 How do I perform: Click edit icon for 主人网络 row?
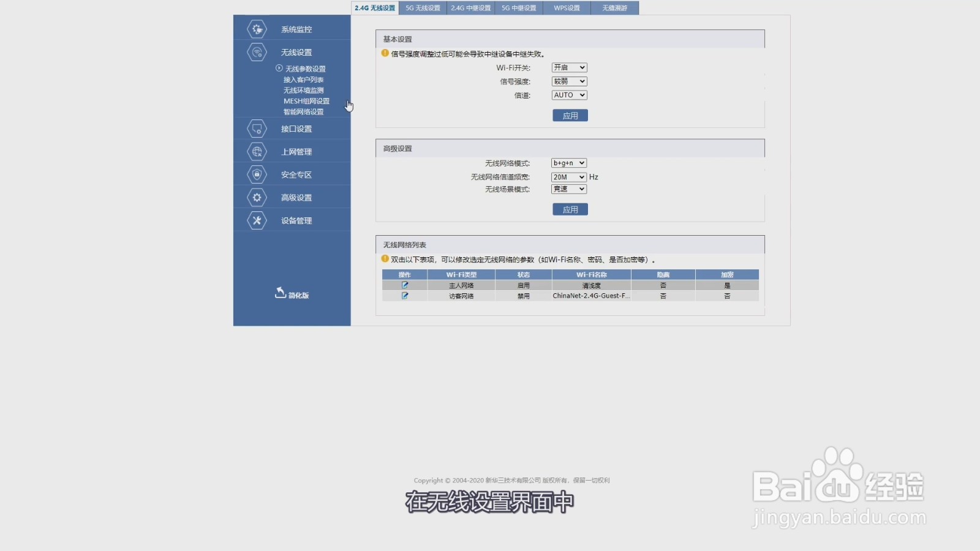405,285
